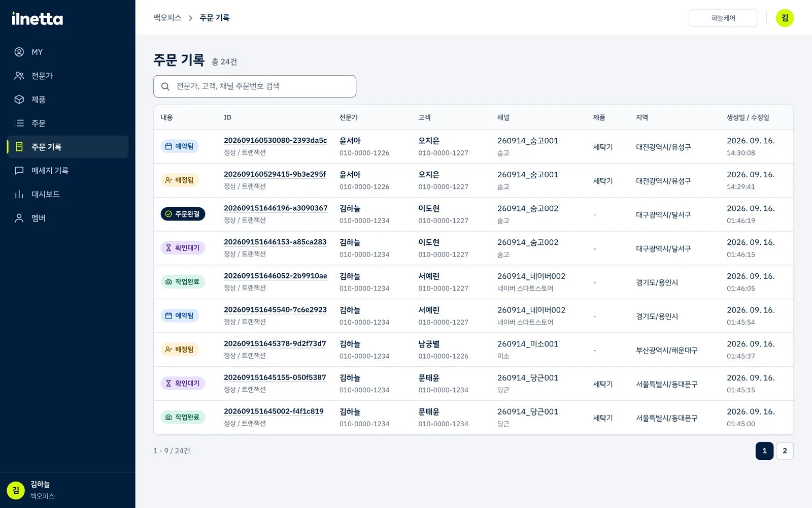Click the 채널 column header
Viewport: 812px width, 508px height.
503,117
